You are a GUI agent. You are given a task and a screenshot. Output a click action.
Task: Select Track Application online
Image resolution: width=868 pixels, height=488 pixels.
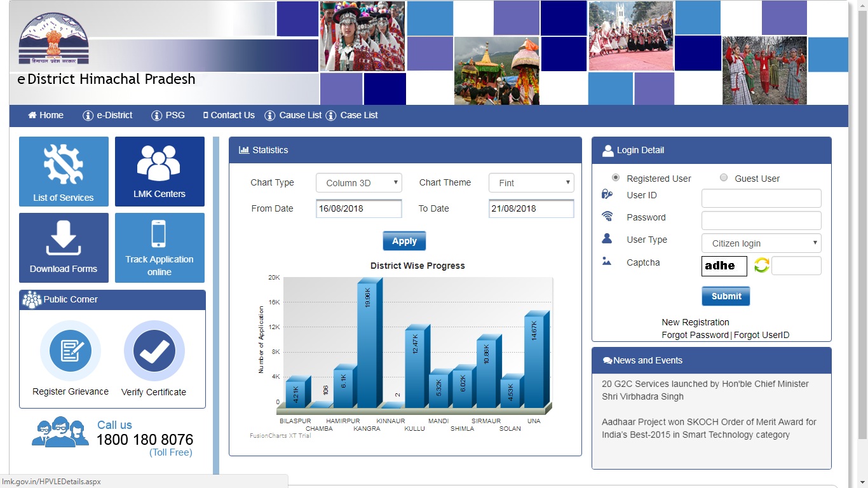click(159, 248)
